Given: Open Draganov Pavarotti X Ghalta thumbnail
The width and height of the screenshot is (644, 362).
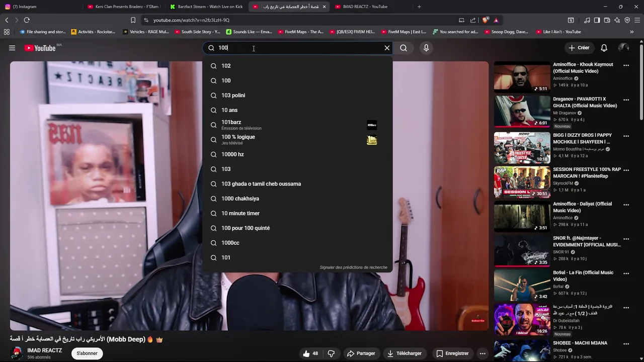Looking at the screenshot, I should [522, 111].
